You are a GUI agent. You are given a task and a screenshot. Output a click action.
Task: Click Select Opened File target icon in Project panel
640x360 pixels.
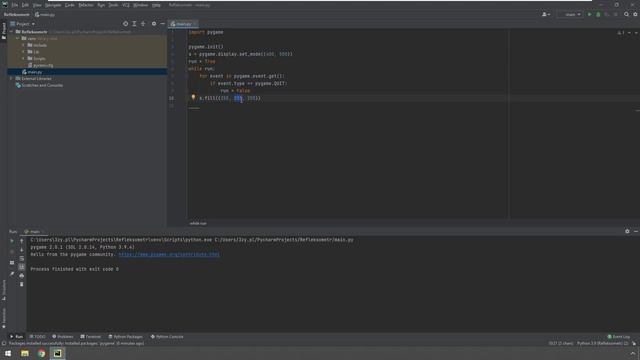pyautogui.click(x=125, y=24)
